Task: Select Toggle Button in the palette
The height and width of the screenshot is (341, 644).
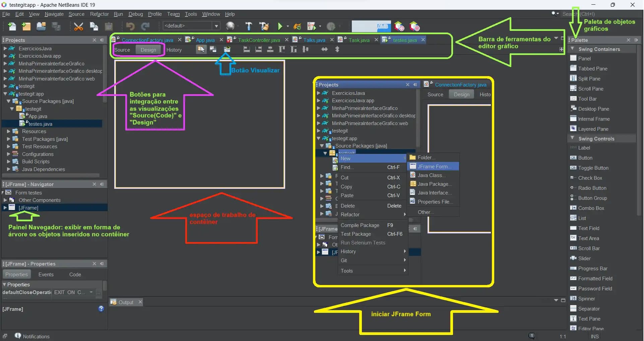Action: (593, 168)
